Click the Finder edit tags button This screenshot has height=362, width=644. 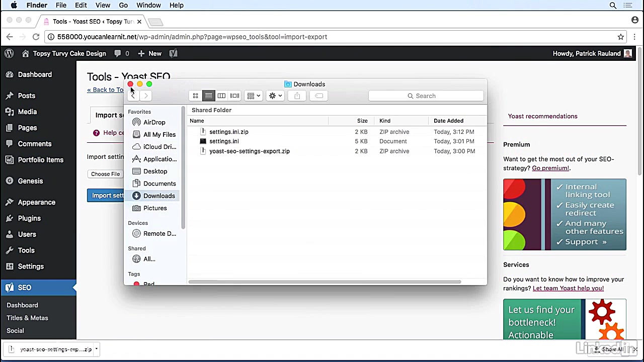click(319, 96)
